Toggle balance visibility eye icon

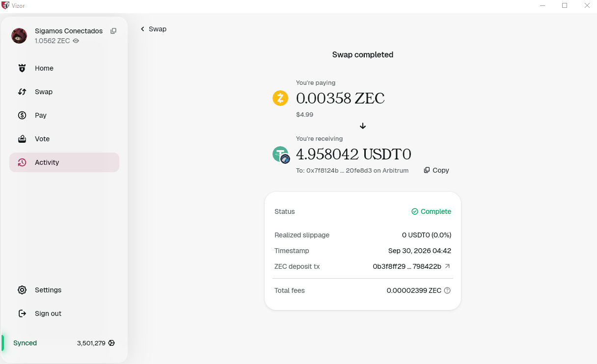click(x=76, y=41)
